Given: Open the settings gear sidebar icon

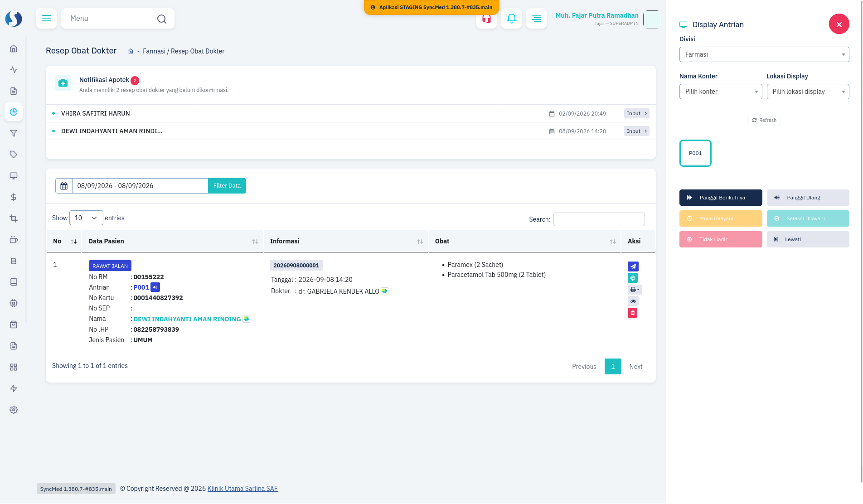Looking at the screenshot, I should coord(14,410).
